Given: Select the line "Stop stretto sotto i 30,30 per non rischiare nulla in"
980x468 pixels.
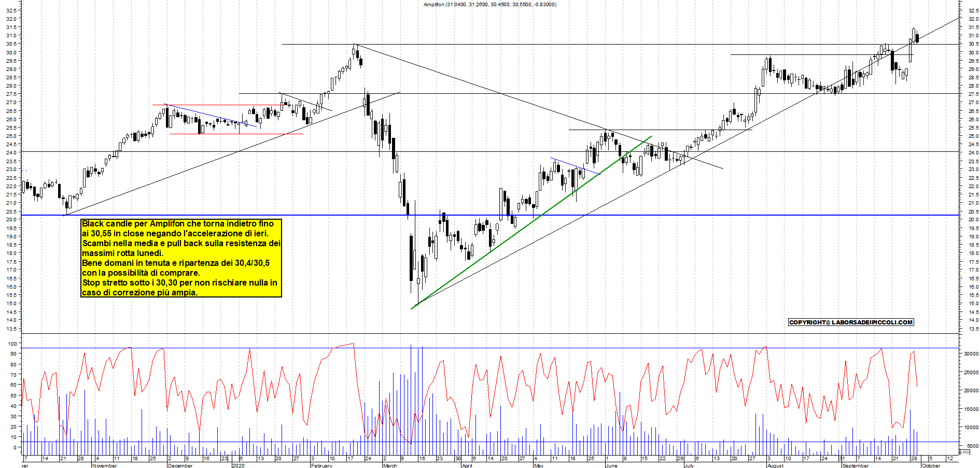Looking at the screenshot, I should pos(180,283).
